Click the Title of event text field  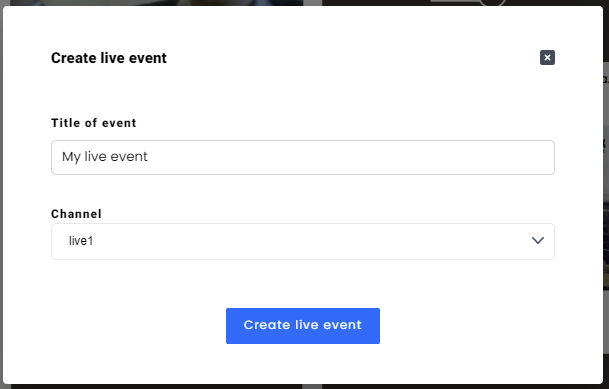[303, 157]
